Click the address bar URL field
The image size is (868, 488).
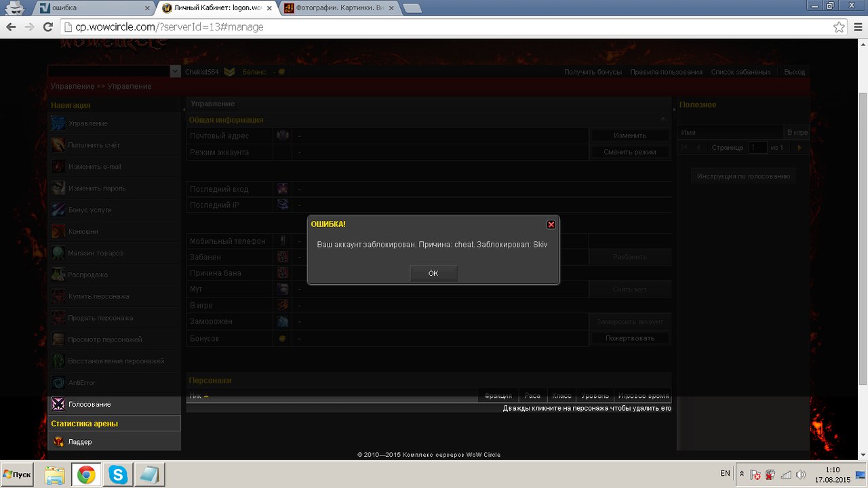pyautogui.click(x=446, y=27)
